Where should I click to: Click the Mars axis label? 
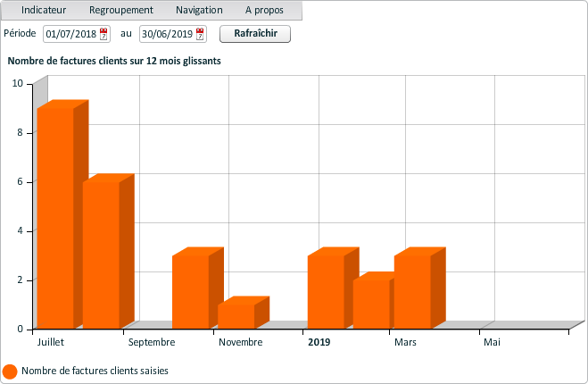(x=405, y=342)
